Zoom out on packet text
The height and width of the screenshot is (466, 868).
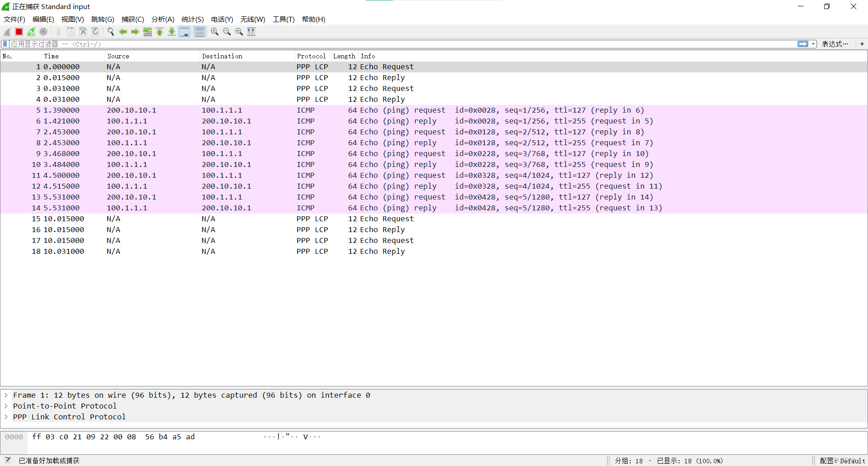[x=227, y=32]
